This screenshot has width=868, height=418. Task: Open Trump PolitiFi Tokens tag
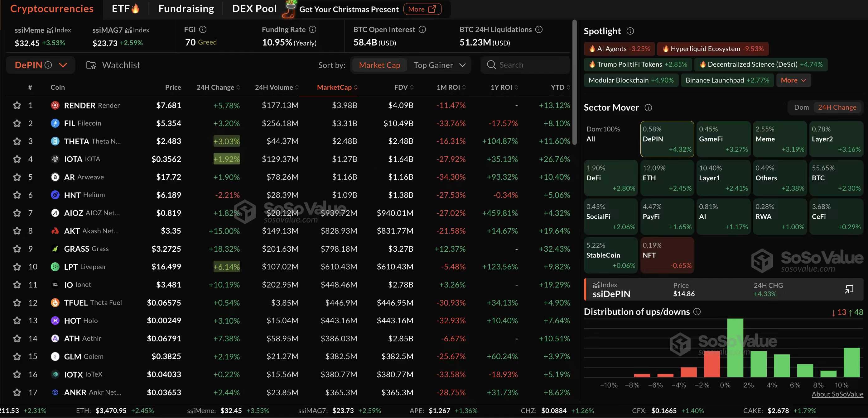(x=638, y=64)
